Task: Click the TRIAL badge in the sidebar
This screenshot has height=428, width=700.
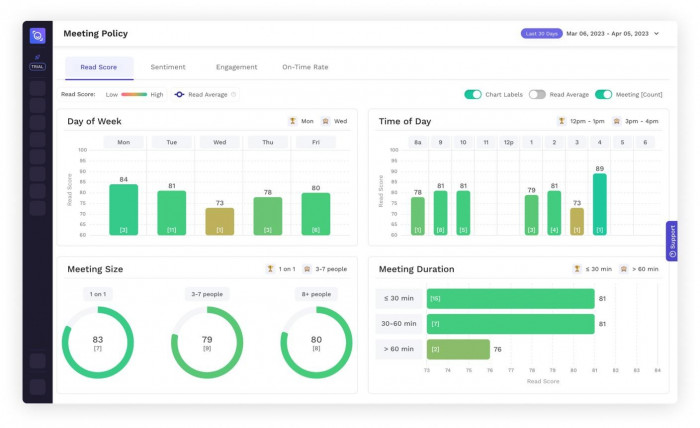Action: (38, 67)
